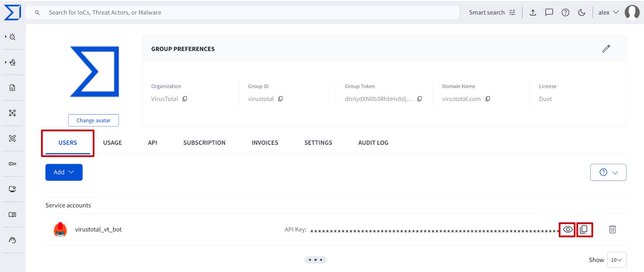This screenshot has height=272, width=644.
Task: Copy the Domain Name virustotal.com
Action: tap(488, 99)
